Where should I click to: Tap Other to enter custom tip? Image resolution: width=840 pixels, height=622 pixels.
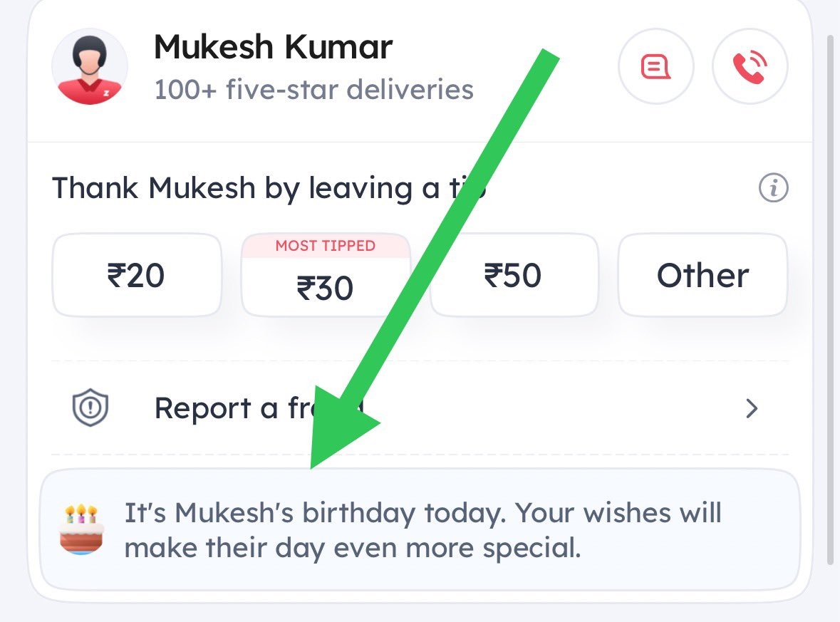(702, 276)
